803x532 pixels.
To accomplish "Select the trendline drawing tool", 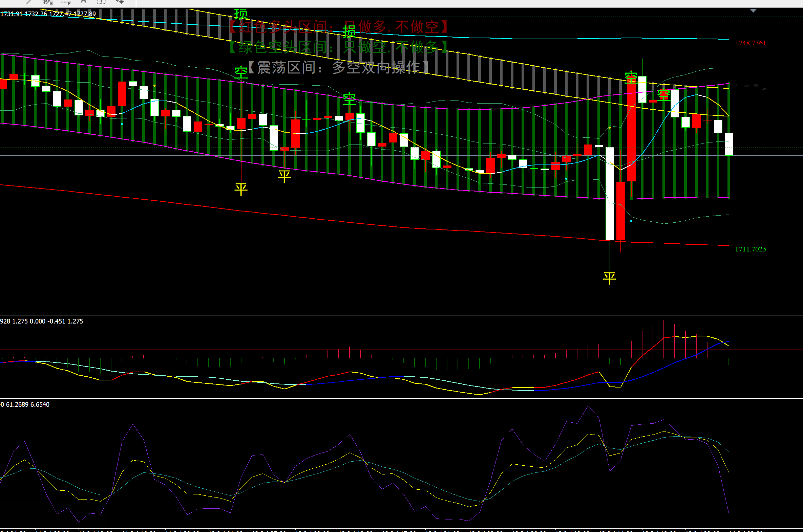I will pyautogui.click(x=29, y=2).
